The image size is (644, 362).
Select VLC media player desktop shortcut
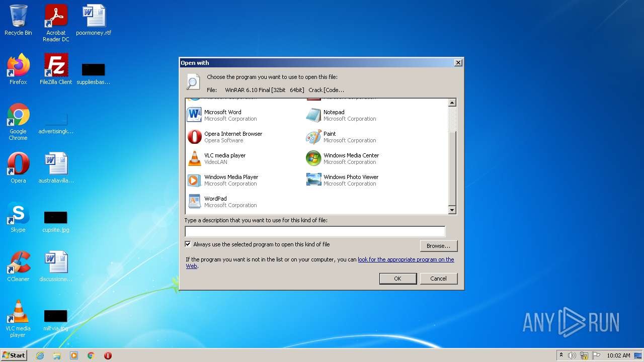pos(18,319)
